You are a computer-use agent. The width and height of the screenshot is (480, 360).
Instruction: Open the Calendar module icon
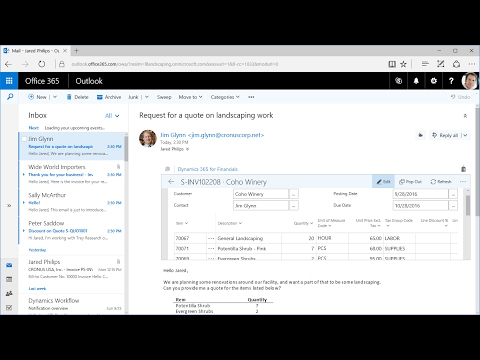pyautogui.click(x=9, y=279)
